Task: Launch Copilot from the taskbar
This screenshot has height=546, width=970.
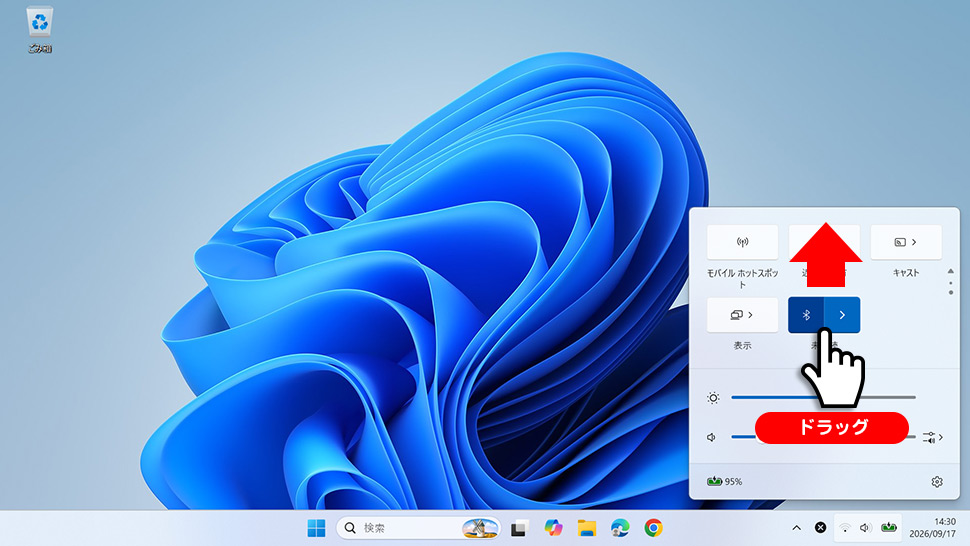Action: pyautogui.click(x=553, y=528)
